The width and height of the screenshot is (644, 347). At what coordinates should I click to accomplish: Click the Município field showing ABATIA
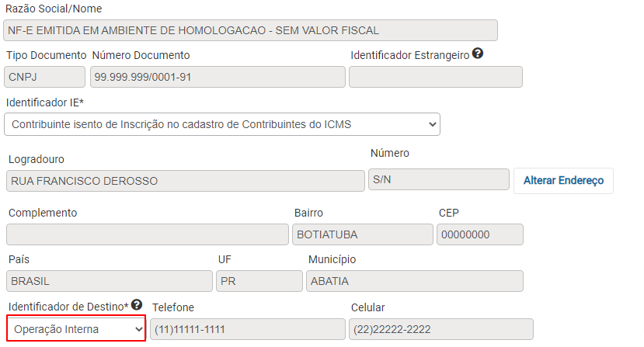click(415, 281)
